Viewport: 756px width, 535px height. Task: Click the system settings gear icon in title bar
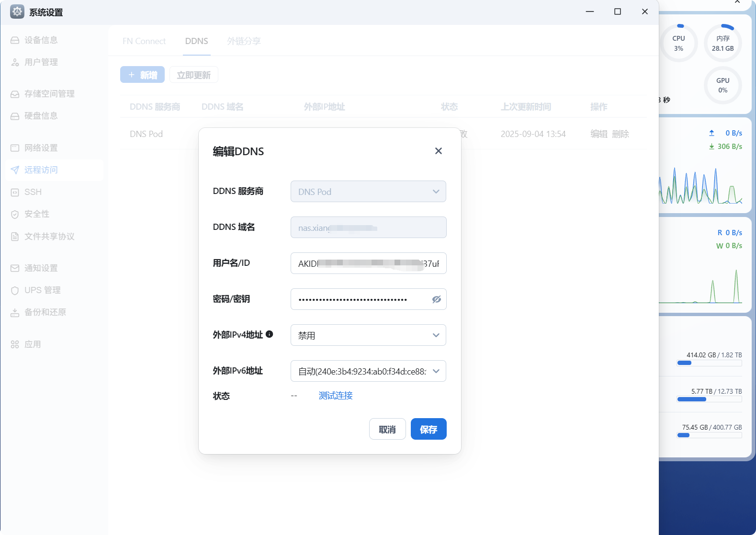pos(17,11)
